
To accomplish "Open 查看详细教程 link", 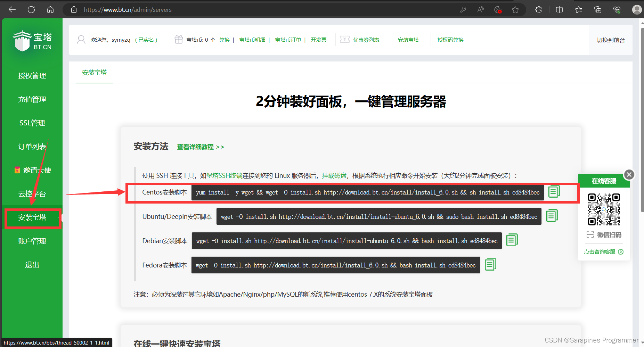I will (200, 147).
